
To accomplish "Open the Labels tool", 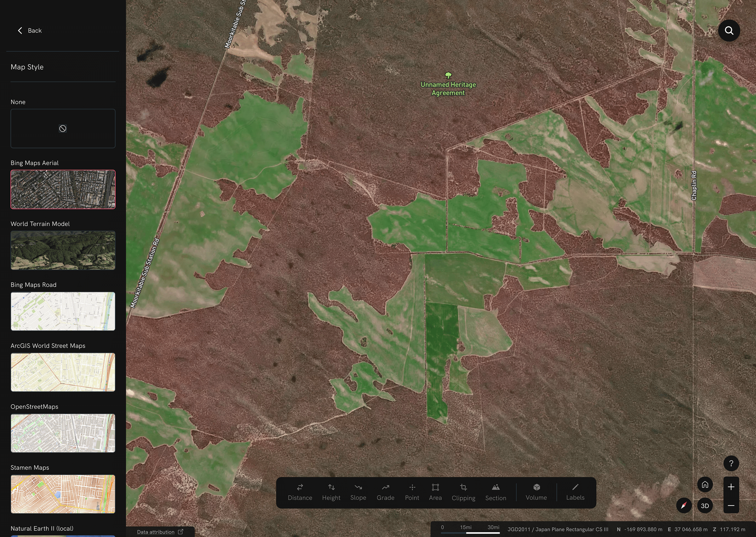I will [x=575, y=492].
